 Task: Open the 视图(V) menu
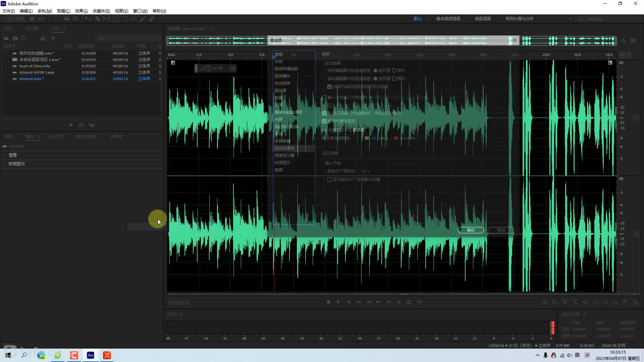click(x=121, y=11)
